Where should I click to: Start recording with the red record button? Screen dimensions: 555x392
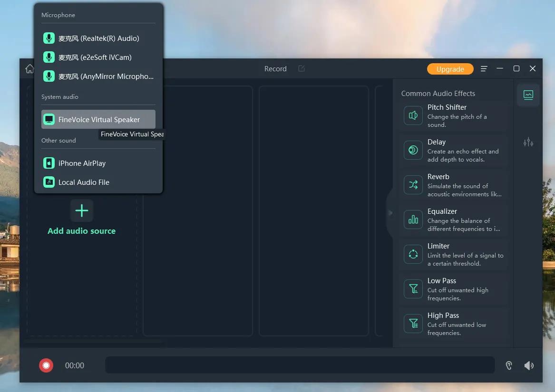pos(46,365)
